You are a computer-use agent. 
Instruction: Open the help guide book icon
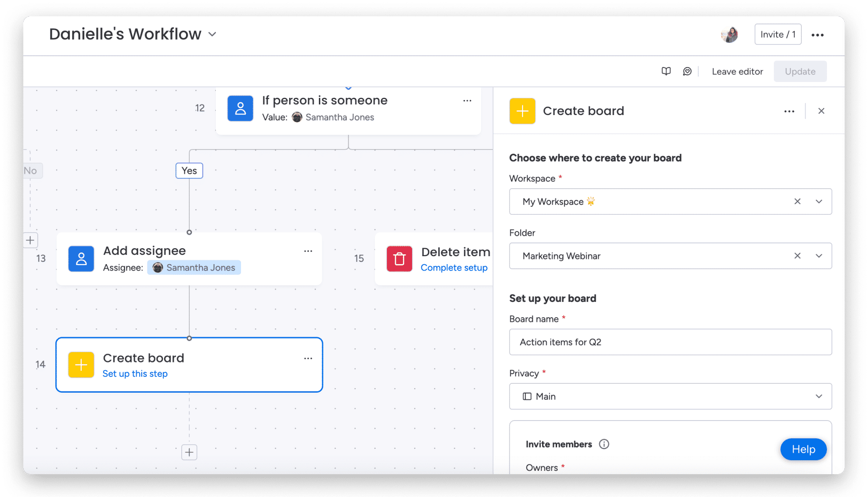(x=666, y=71)
